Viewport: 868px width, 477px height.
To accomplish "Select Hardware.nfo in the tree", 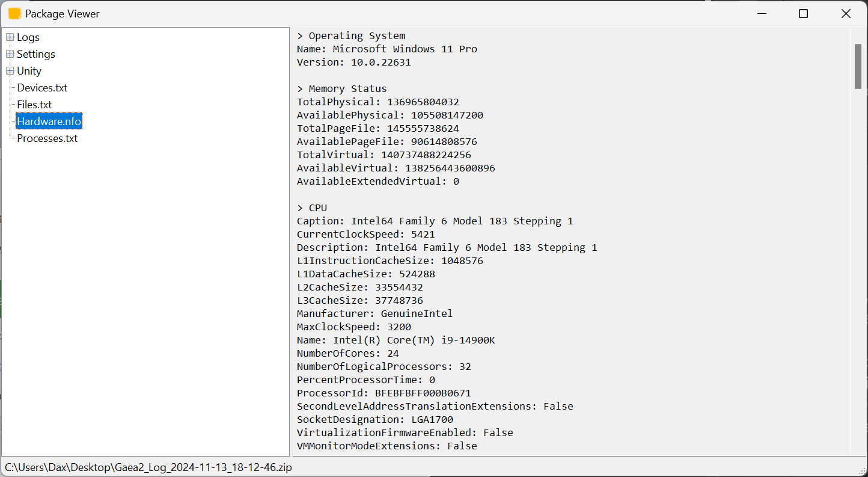I will point(49,122).
